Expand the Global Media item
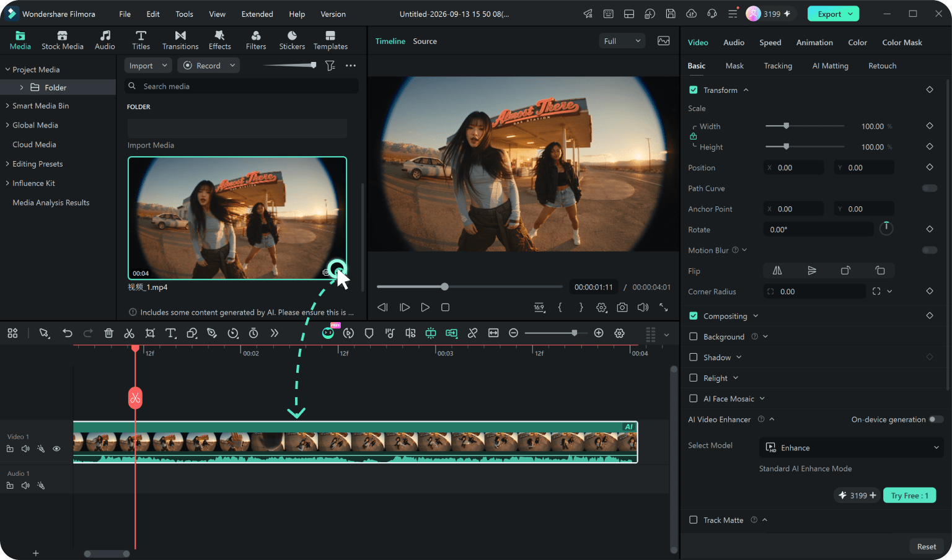This screenshot has height=560, width=952. click(x=7, y=125)
